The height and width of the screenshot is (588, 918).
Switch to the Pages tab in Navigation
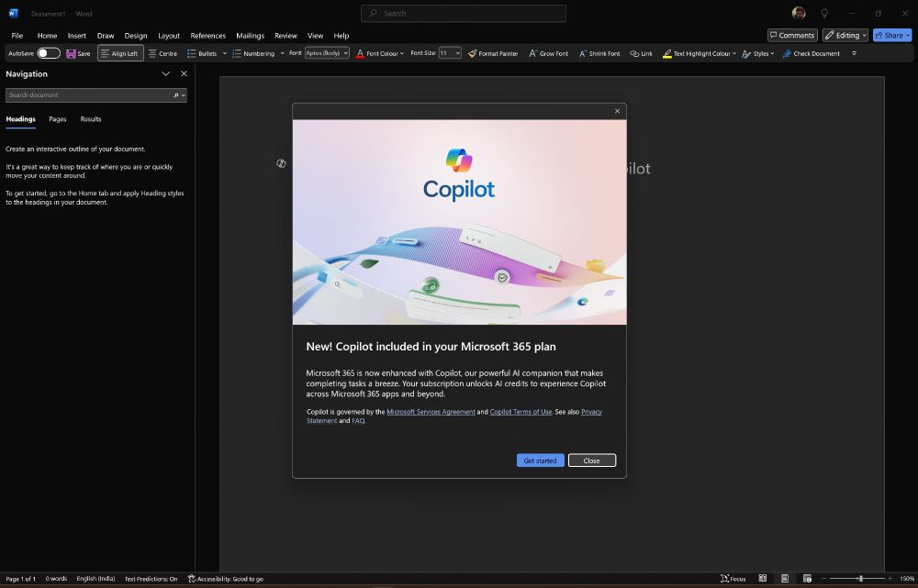pos(57,119)
